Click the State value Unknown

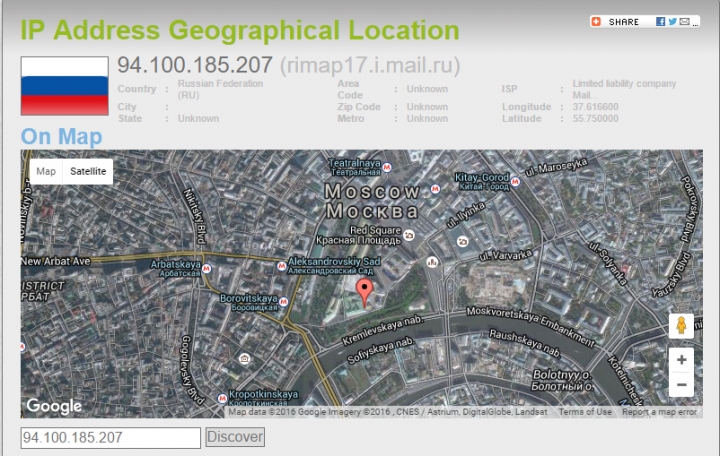[x=198, y=118]
